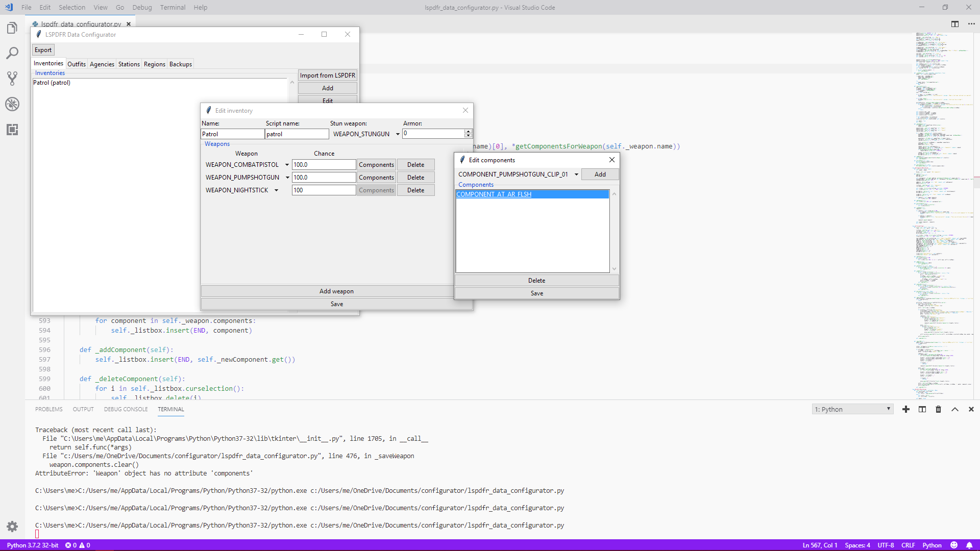This screenshot has height=551, width=980.
Task: Click the split editor icon
Action: [x=954, y=24]
